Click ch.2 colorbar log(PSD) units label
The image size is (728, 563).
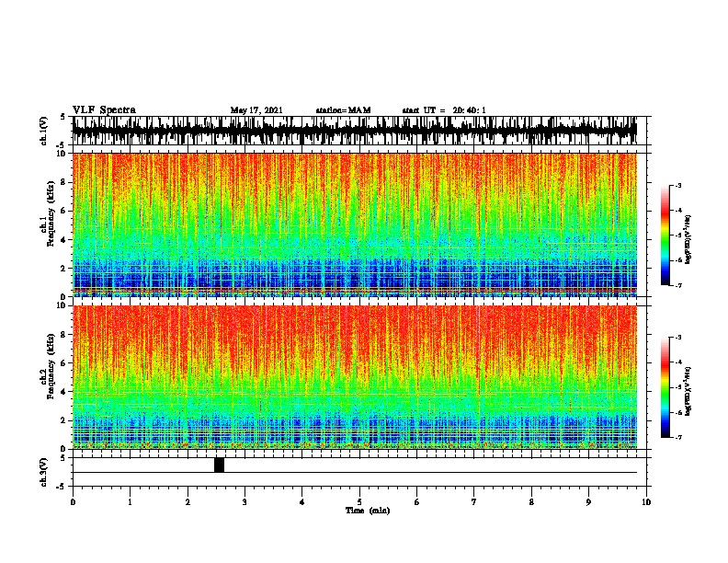688,391
